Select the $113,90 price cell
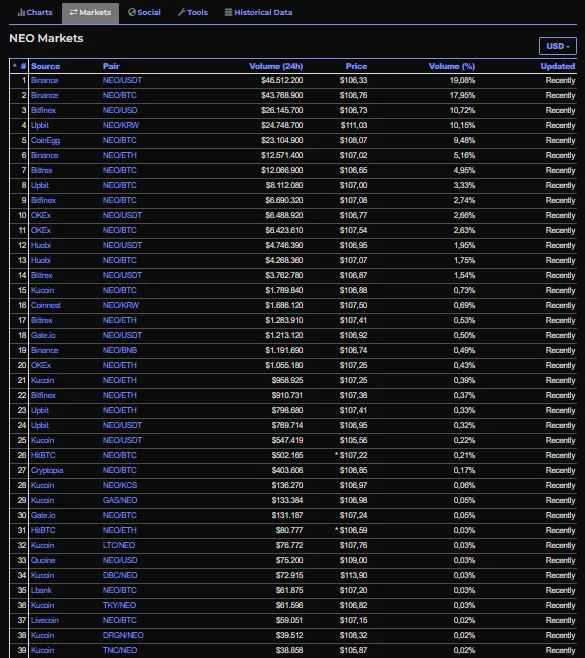Image resolution: width=585 pixels, height=658 pixels. (x=353, y=575)
